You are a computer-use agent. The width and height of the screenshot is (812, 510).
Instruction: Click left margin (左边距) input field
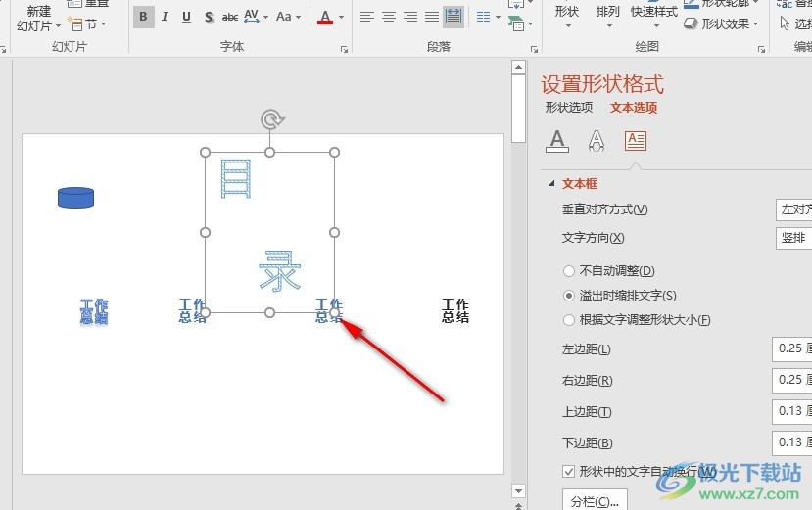(x=791, y=348)
